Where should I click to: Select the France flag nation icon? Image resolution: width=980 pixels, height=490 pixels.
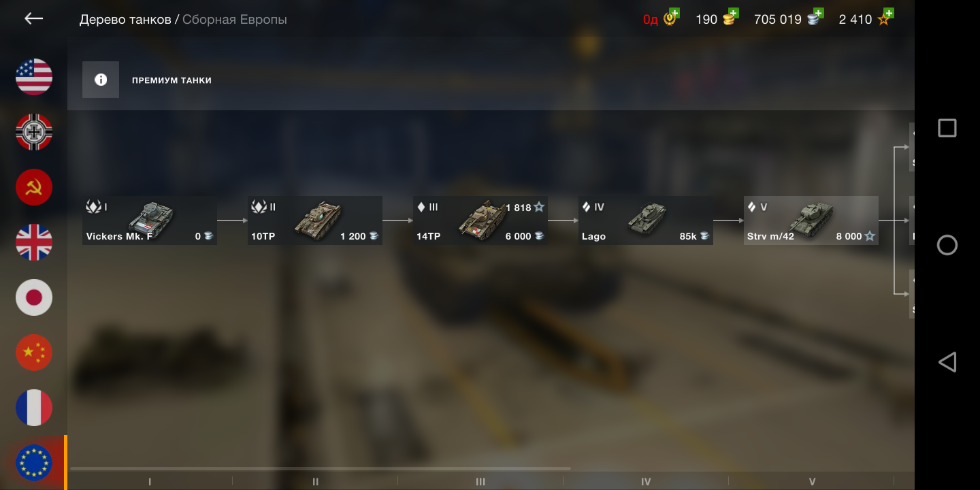pyautogui.click(x=34, y=408)
